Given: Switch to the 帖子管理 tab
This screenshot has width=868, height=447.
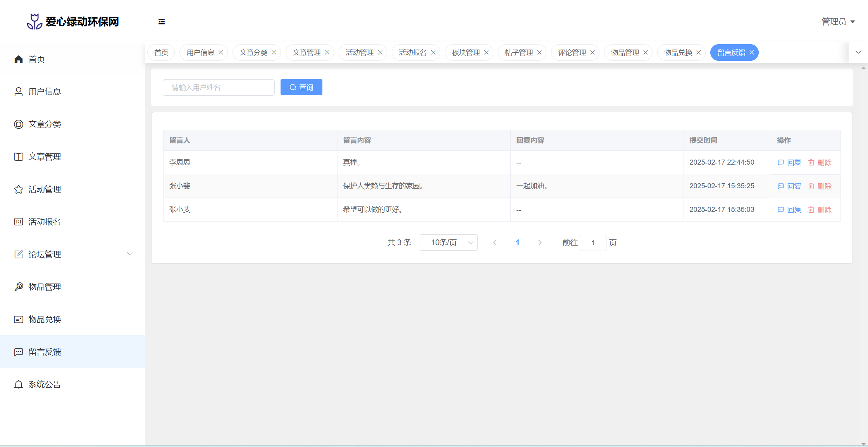Looking at the screenshot, I should (x=518, y=53).
